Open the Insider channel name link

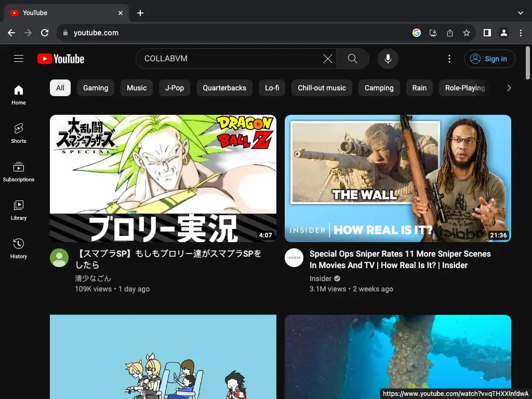320,278
